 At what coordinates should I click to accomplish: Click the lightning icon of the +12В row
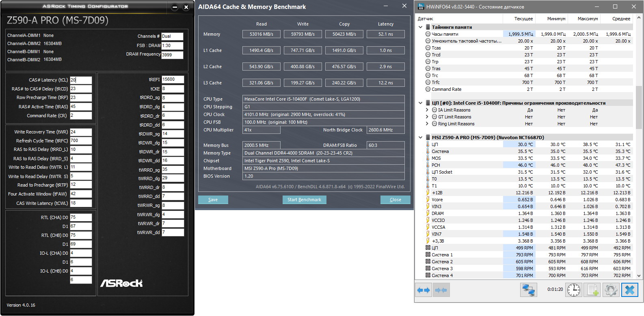coord(428,193)
